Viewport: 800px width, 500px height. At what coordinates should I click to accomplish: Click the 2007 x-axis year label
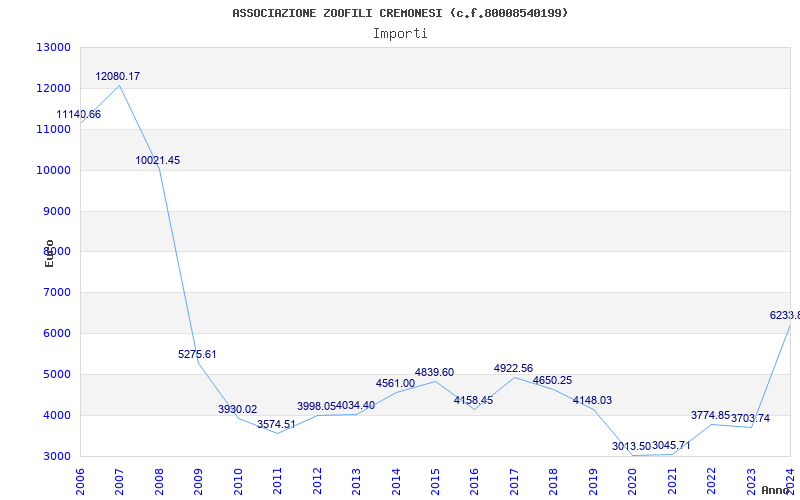tap(119, 482)
